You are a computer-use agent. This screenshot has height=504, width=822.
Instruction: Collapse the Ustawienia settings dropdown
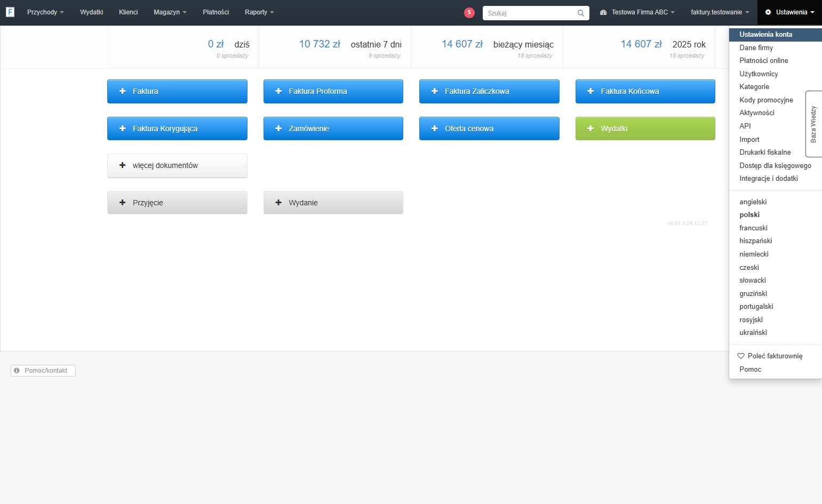[x=789, y=12]
